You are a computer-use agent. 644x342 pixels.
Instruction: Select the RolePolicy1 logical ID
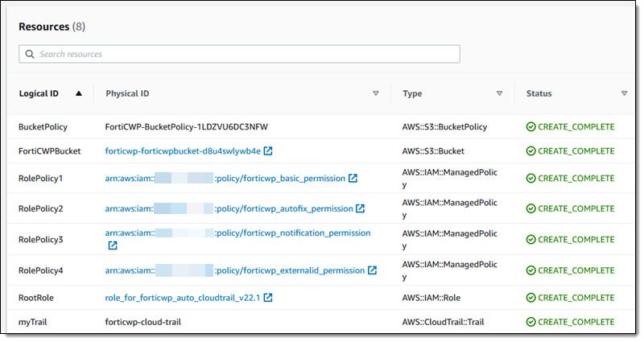[41, 178]
